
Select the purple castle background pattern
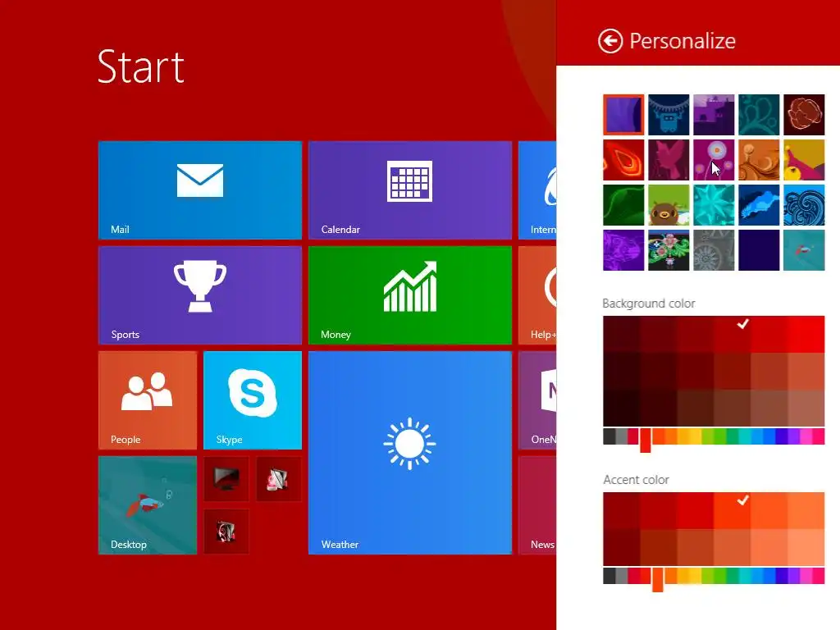tap(714, 115)
